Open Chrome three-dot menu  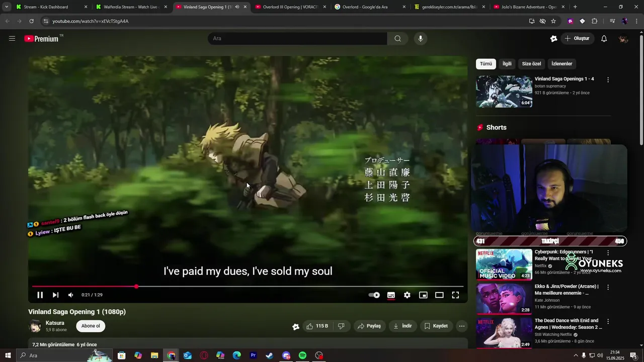click(x=636, y=21)
